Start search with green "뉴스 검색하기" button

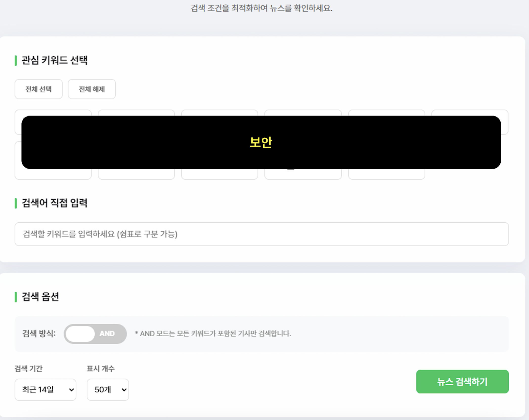coord(462,382)
